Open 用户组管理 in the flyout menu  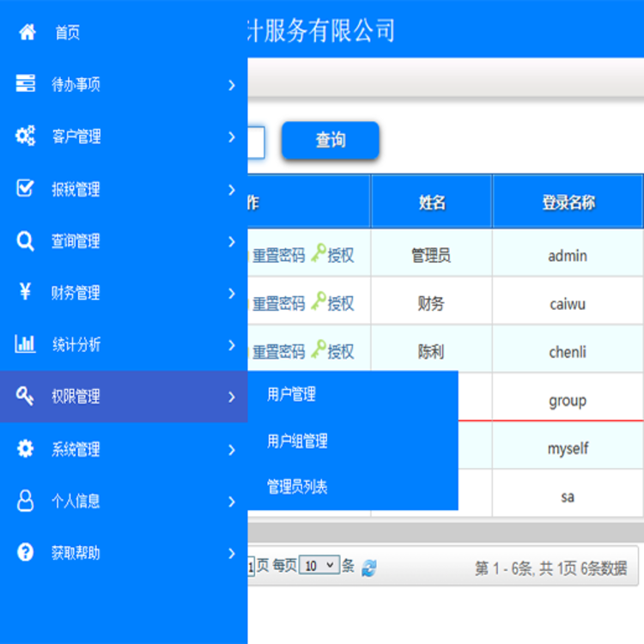point(297,441)
